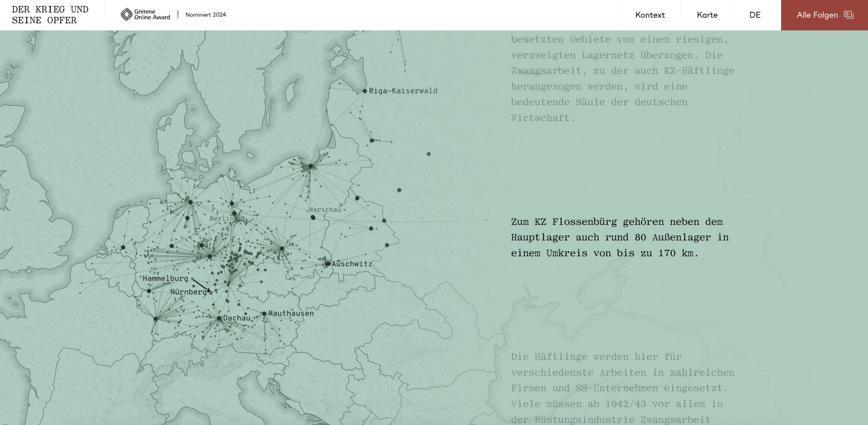Click the highlighted KZ Flossenbürg paragraph

coord(619,237)
